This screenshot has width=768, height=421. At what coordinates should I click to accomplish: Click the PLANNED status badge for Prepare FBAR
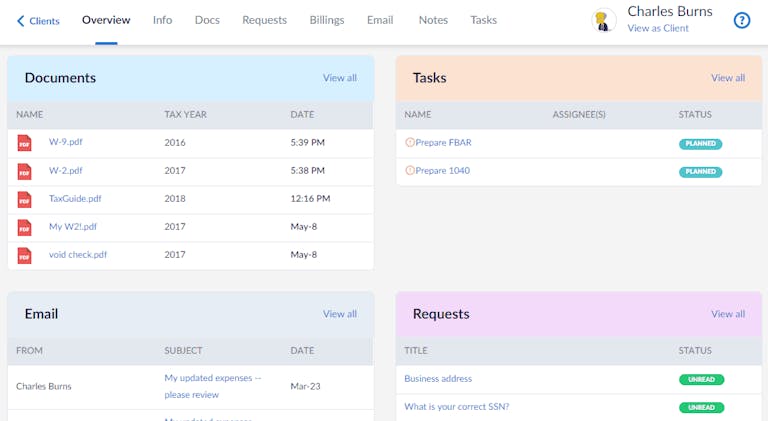point(700,144)
